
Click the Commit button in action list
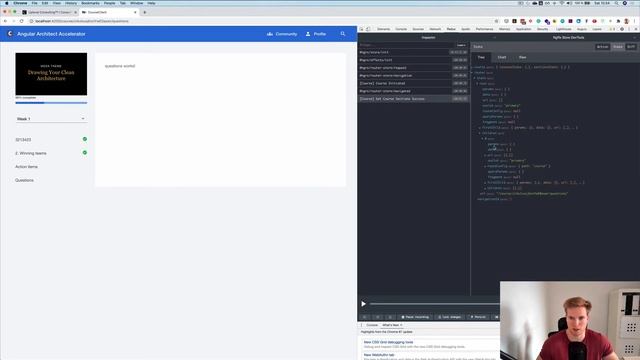pyautogui.click(x=461, y=45)
